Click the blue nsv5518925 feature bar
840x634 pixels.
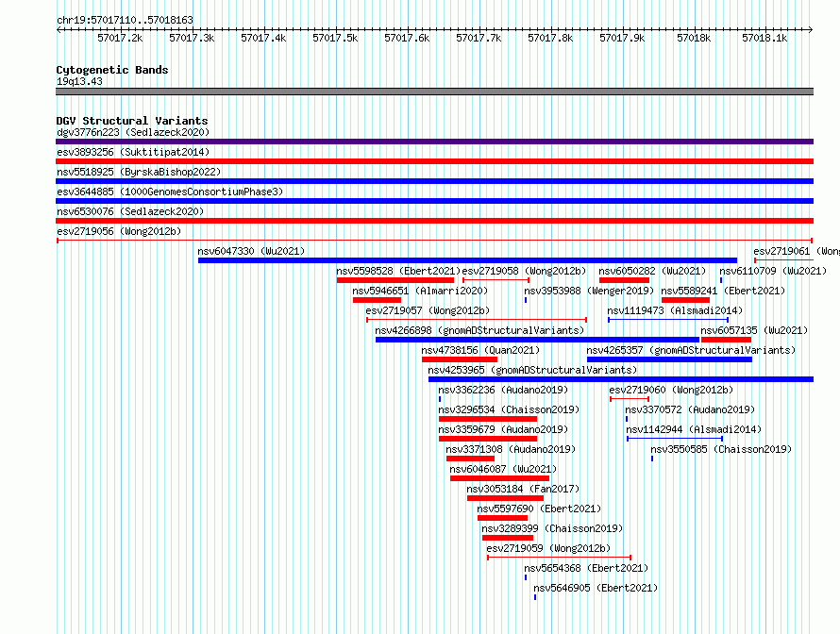click(x=434, y=181)
